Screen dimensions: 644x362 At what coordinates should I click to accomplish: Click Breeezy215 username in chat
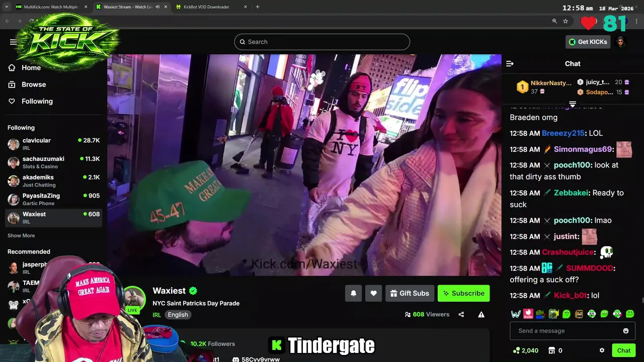pos(563,133)
